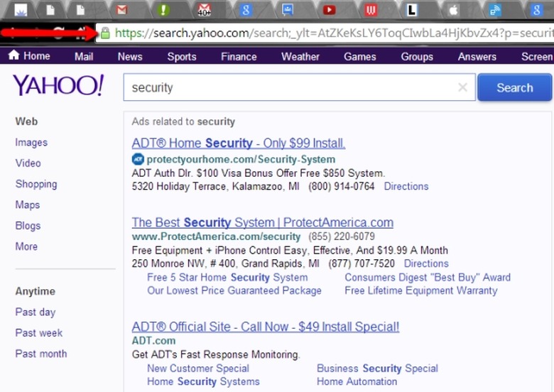Switch to the Gmail browser tab
Viewport: 554px width, 392px height.
pyautogui.click(x=122, y=10)
